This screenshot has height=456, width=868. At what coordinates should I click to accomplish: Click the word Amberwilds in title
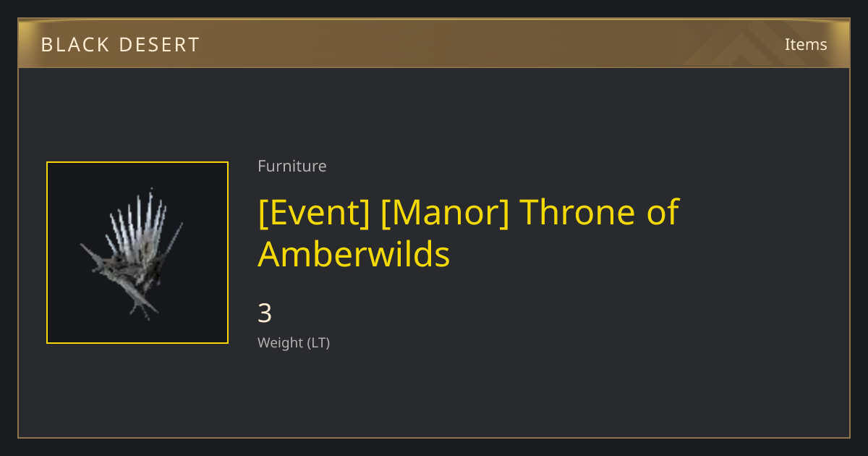click(x=354, y=255)
